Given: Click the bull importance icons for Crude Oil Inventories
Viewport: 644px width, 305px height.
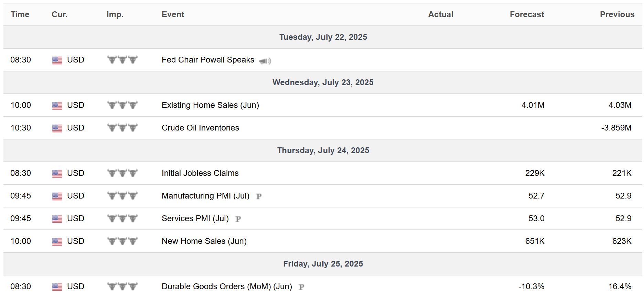Looking at the screenshot, I should (122, 128).
